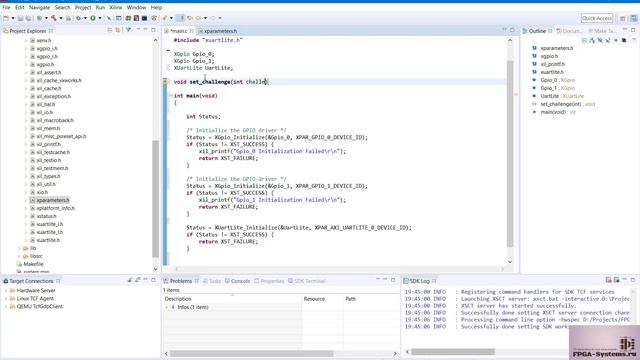640x360 pixels.
Task: Switch to SDK Terminal tab
Action: pyautogui.click(x=307, y=281)
